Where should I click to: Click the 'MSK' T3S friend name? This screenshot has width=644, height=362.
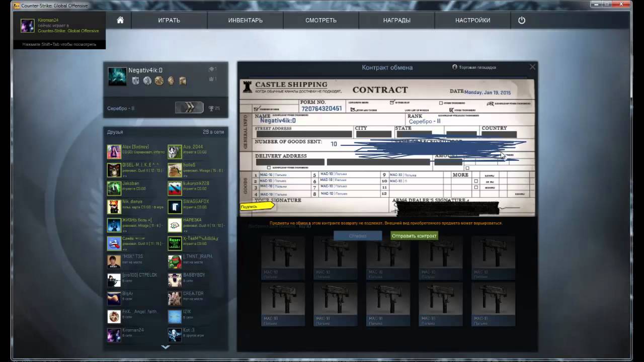tap(133, 256)
